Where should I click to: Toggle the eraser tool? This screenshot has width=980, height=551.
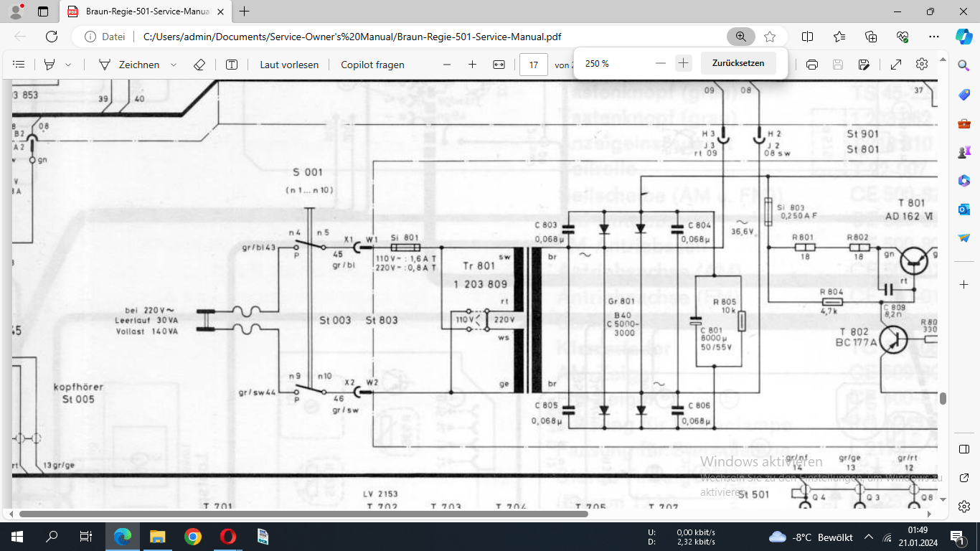pos(199,65)
